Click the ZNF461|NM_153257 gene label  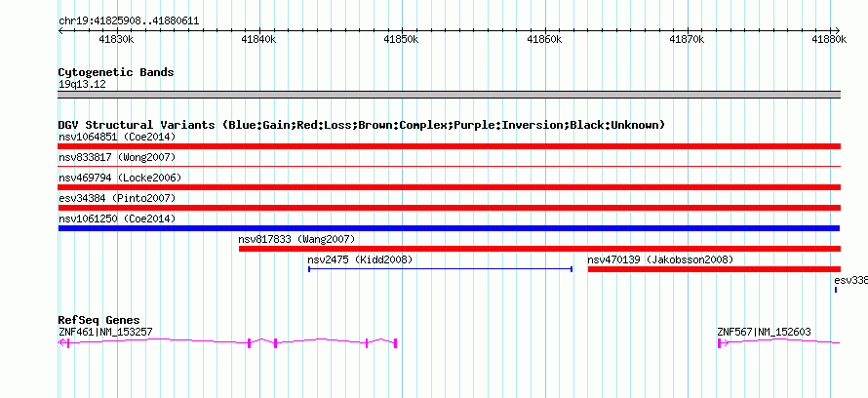tap(105, 332)
